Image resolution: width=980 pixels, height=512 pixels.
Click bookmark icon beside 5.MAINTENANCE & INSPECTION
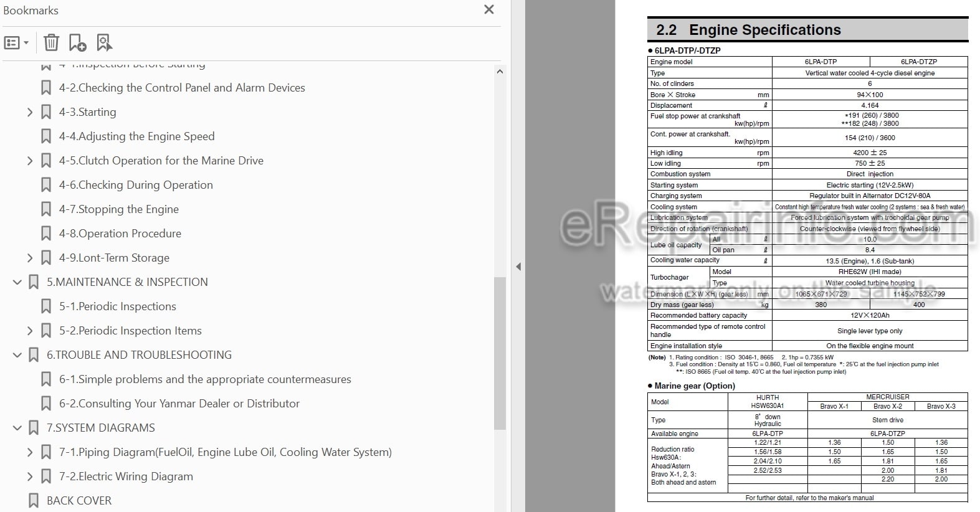pyautogui.click(x=34, y=282)
